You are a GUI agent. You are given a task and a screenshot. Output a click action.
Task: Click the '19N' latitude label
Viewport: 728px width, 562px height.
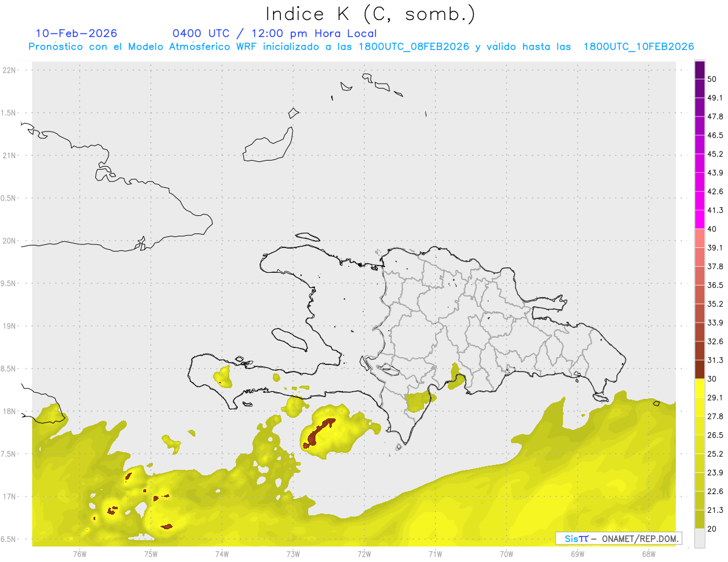9,326
